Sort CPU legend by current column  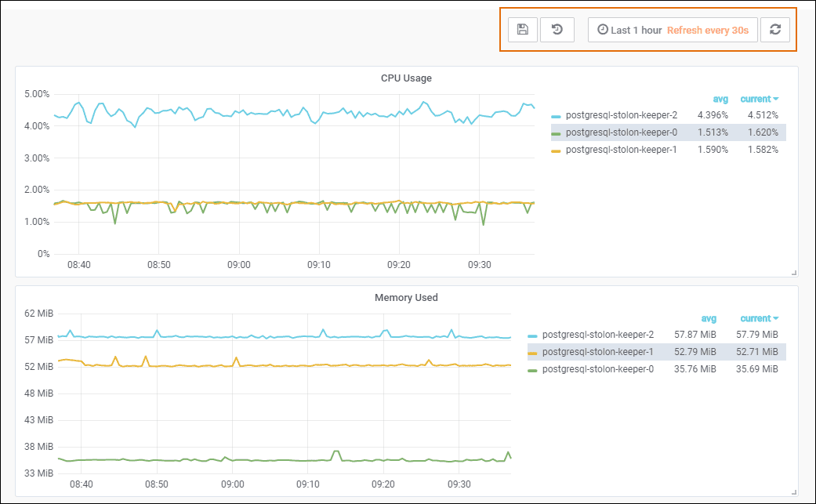coord(758,100)
